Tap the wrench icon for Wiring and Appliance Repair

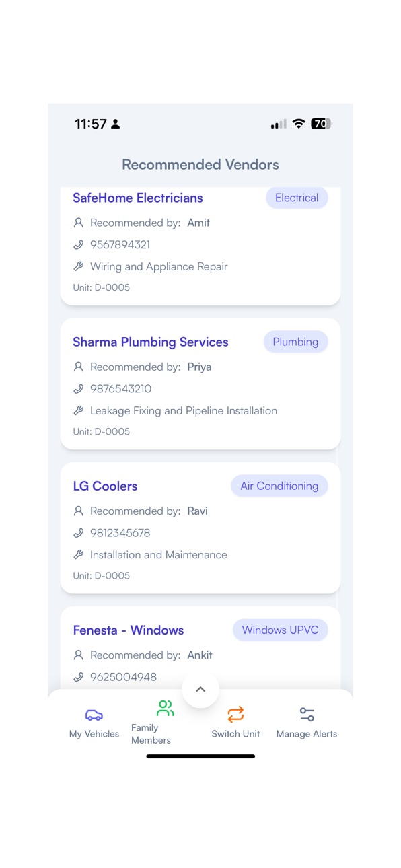(x=79, y=266)
